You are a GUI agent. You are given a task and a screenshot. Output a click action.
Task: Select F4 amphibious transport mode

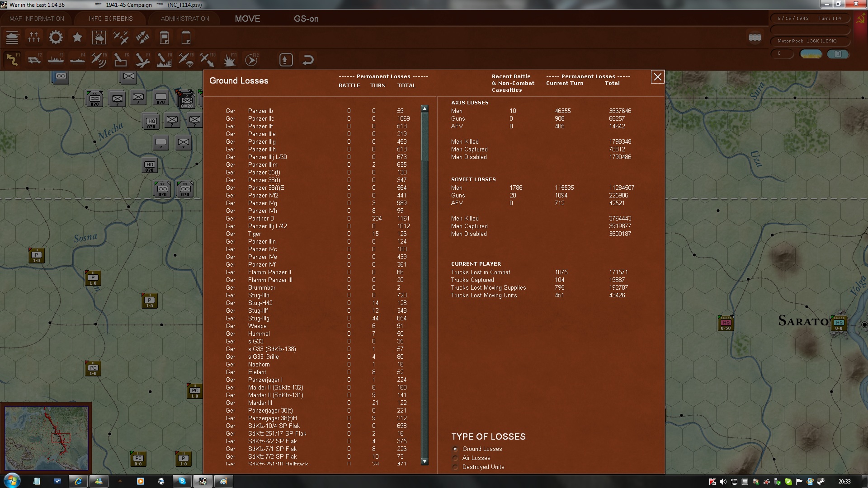[x=77, y=60]
